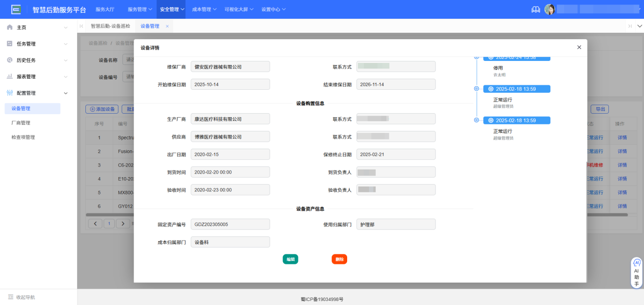Select the 2025-02-18 timeline clock marker
The image size is (644, 305).
(x=490, y=88)
